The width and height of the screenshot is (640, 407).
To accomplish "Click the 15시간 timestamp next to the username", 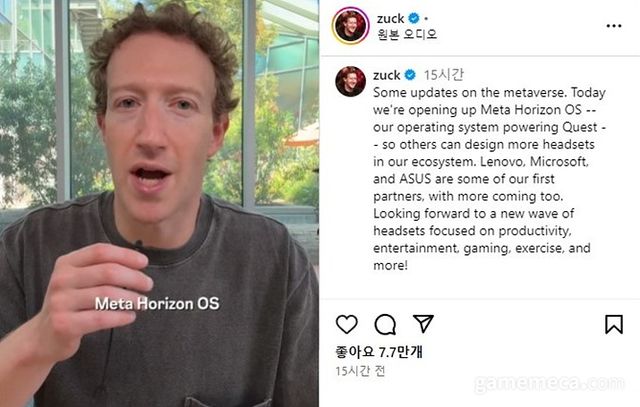I will coord(444,75).
